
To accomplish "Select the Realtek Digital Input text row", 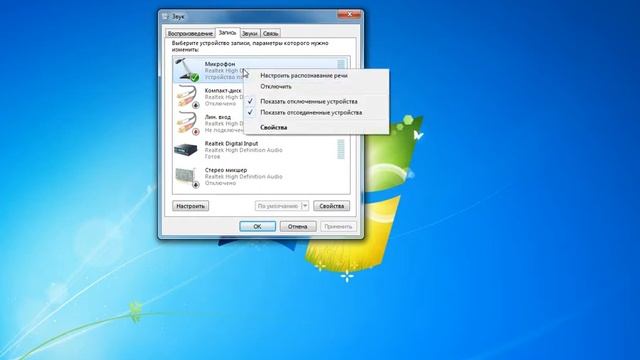I will (x=261, y=150).
